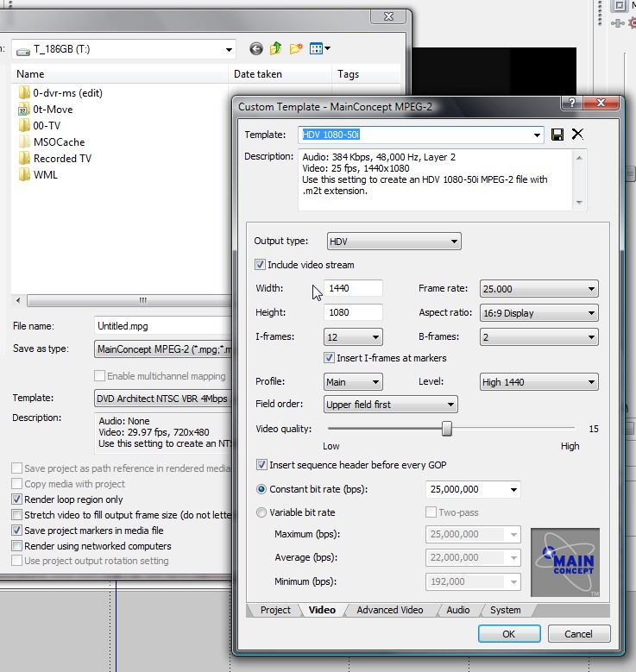
Task: Click the Width input field showing 1440
Action: (x=353, y=288)
